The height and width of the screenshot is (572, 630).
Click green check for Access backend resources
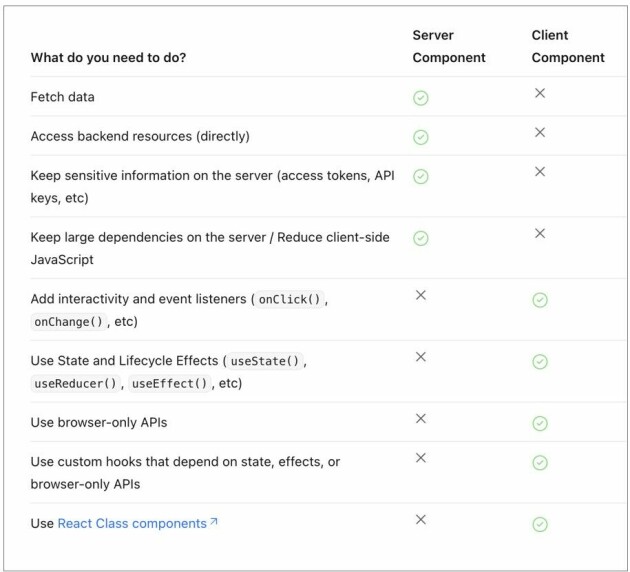coord(421,137)
